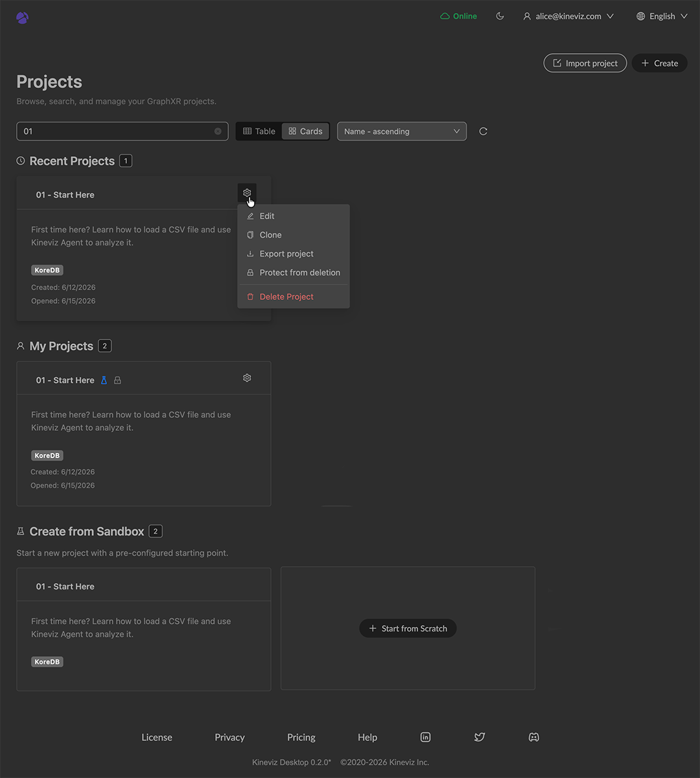The image size is (700, 778).
Task: Open the License footer link
Action: (x=157, y=737)
